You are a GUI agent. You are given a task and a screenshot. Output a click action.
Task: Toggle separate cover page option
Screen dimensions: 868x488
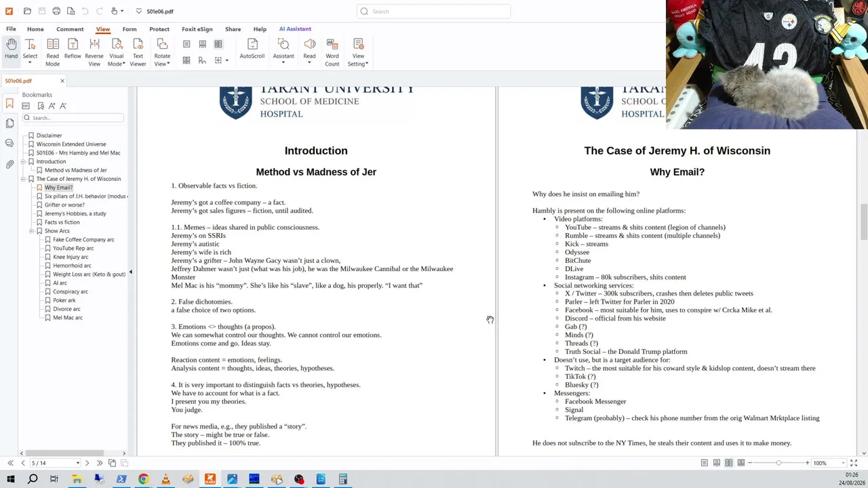pos(202,60)
